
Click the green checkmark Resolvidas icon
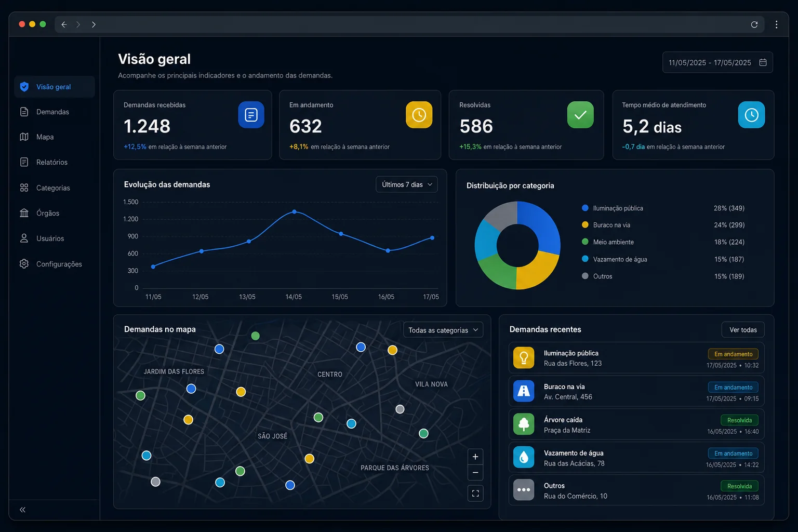[x=580, y=115]
